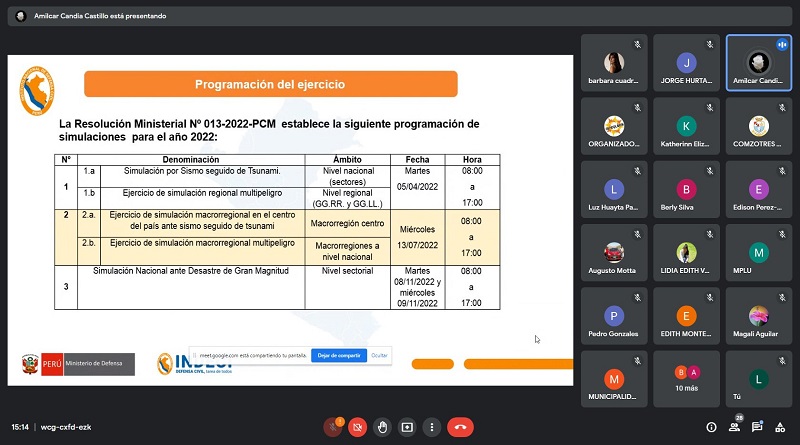Click the '15:14' clock text

pyautogui.click(x=20, y=427)
